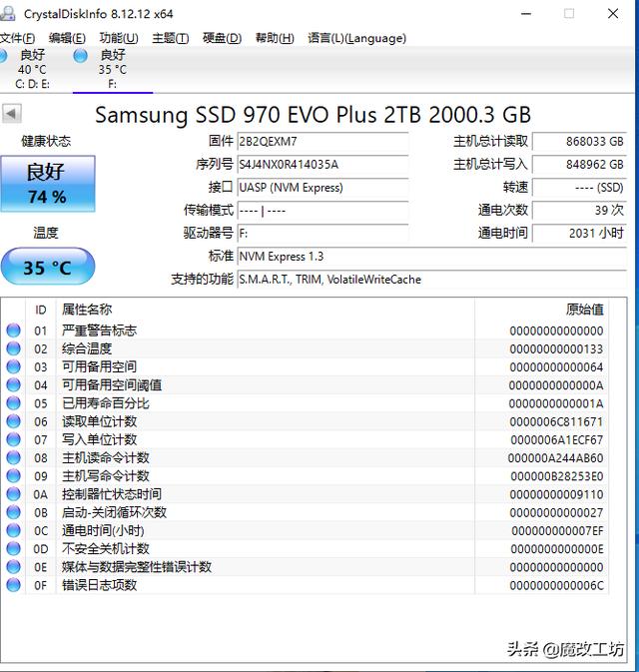Open the 硬盘(D) menu
The width and height of the screenshot is (639, 672).
pos(222,38)
